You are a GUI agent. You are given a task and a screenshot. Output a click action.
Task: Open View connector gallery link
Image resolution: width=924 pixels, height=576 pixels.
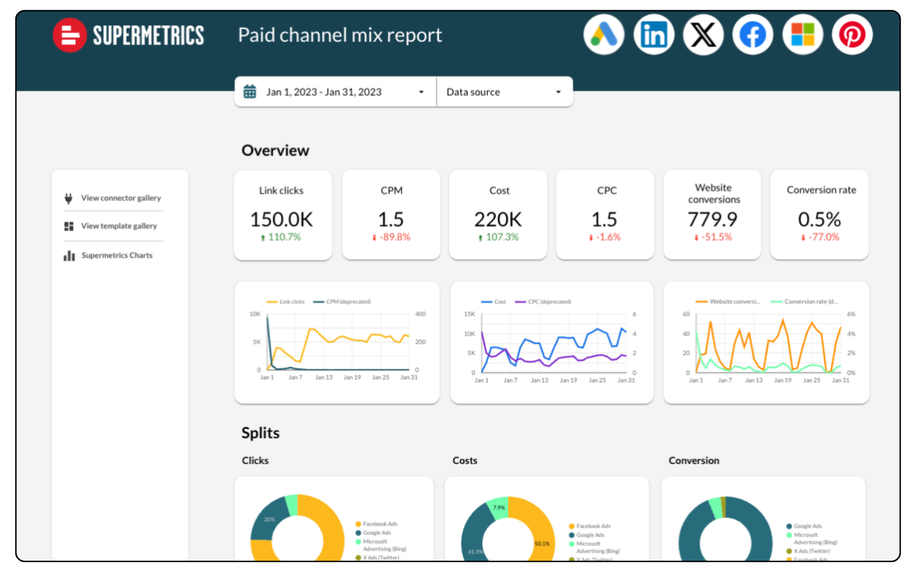tap(121, 198)
